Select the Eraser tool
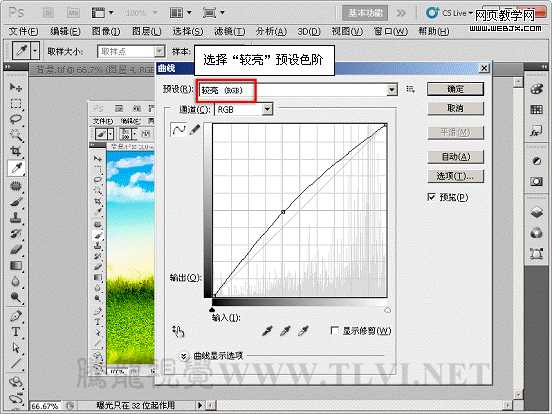 pos(16,250)
